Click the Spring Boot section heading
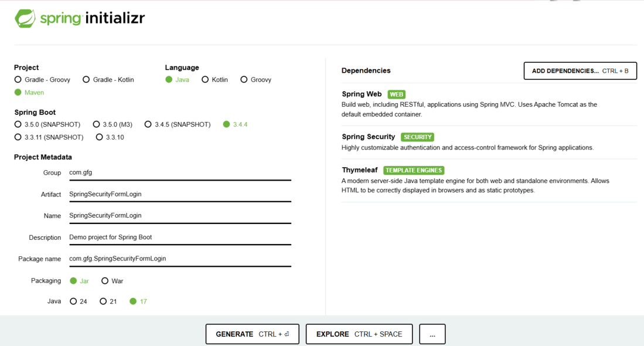 coord(35,112)
